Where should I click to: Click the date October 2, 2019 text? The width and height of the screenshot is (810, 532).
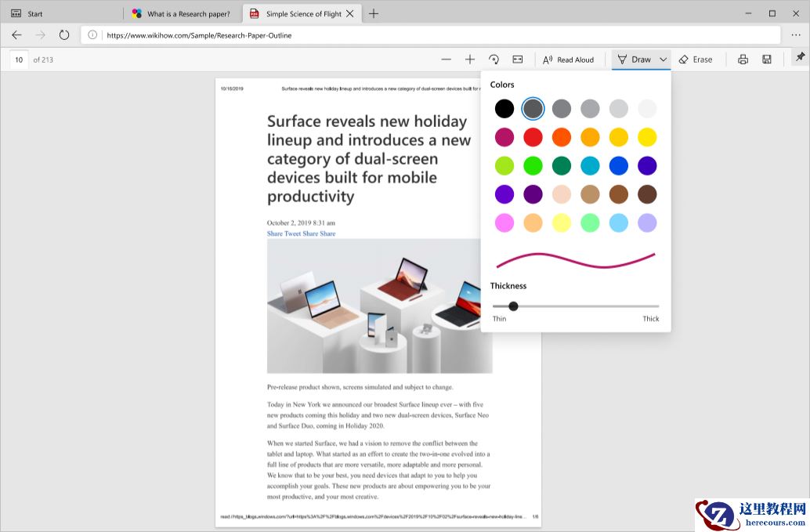pos(301,223)
